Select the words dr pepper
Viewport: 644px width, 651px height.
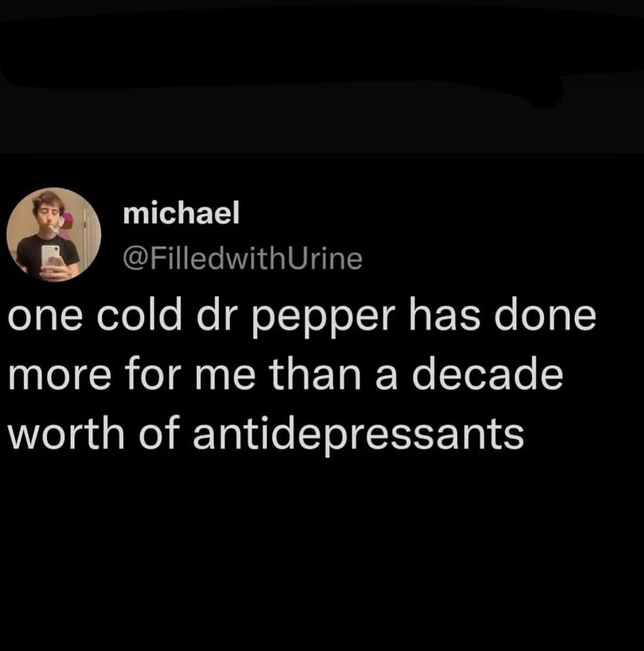[x=295, y=317]
